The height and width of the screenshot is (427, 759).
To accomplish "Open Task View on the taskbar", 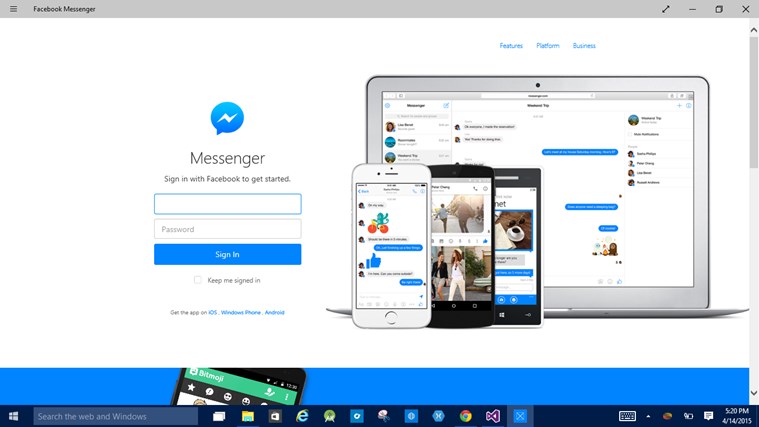I will click(219, 416).
